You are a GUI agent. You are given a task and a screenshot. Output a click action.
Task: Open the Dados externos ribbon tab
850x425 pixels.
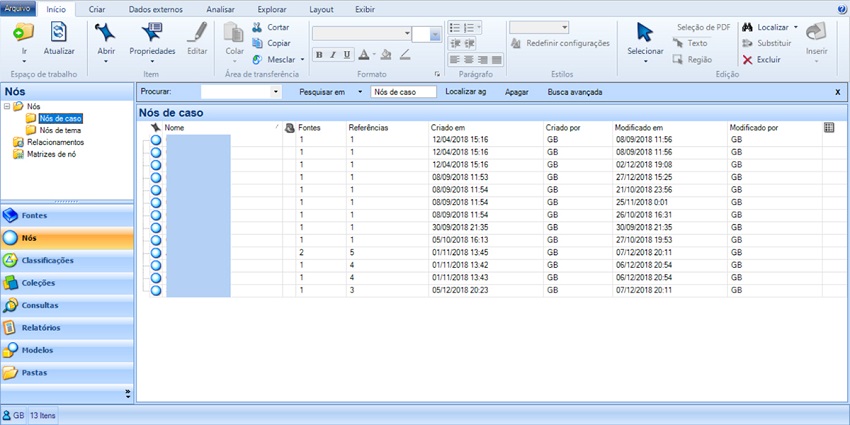tap(154, 8)
